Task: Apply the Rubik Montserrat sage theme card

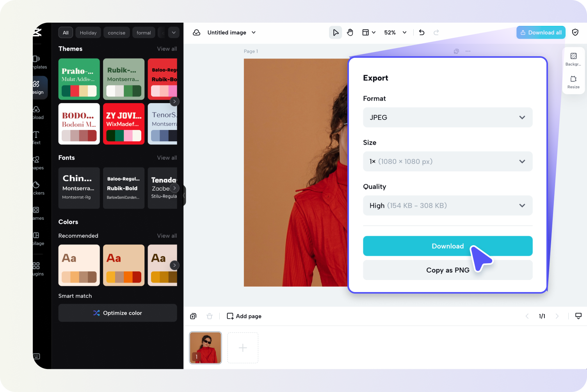Action: [x=124, y=79]
